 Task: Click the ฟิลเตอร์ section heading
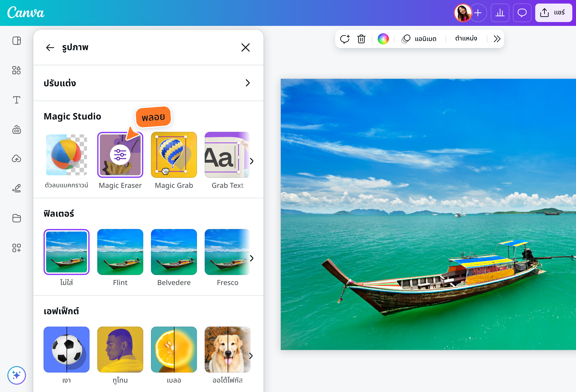coord(59,214)
